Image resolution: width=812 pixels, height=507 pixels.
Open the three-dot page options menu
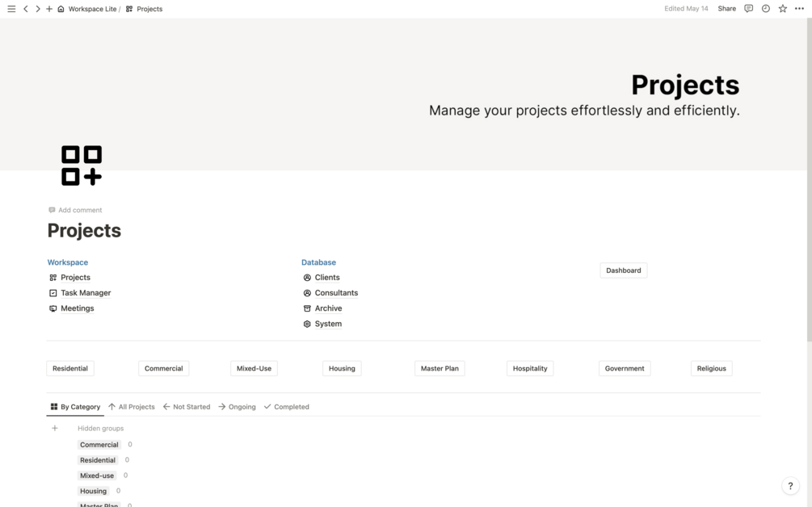[x=799, y=9]
